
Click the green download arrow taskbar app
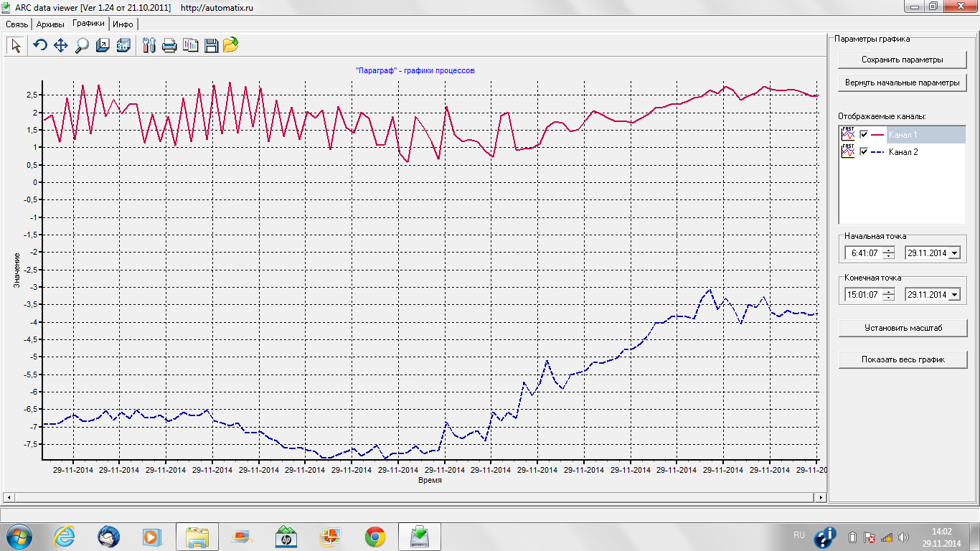pos(420,537)
